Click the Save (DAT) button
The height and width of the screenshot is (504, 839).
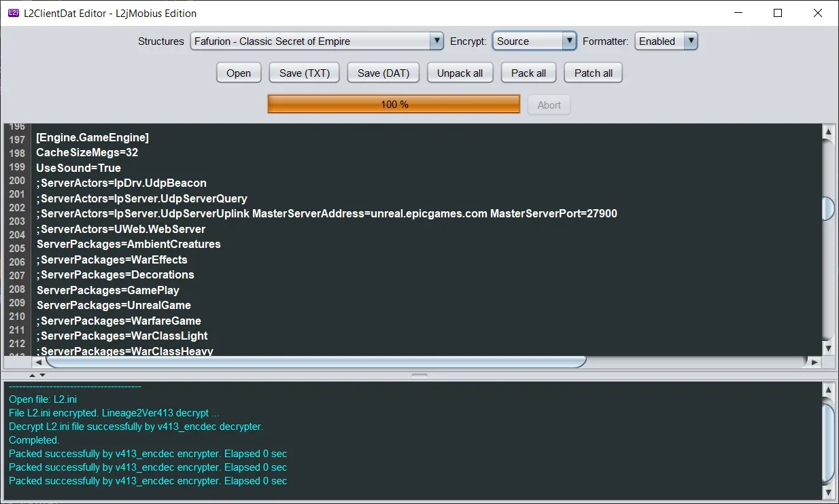[x=383, y=73]
